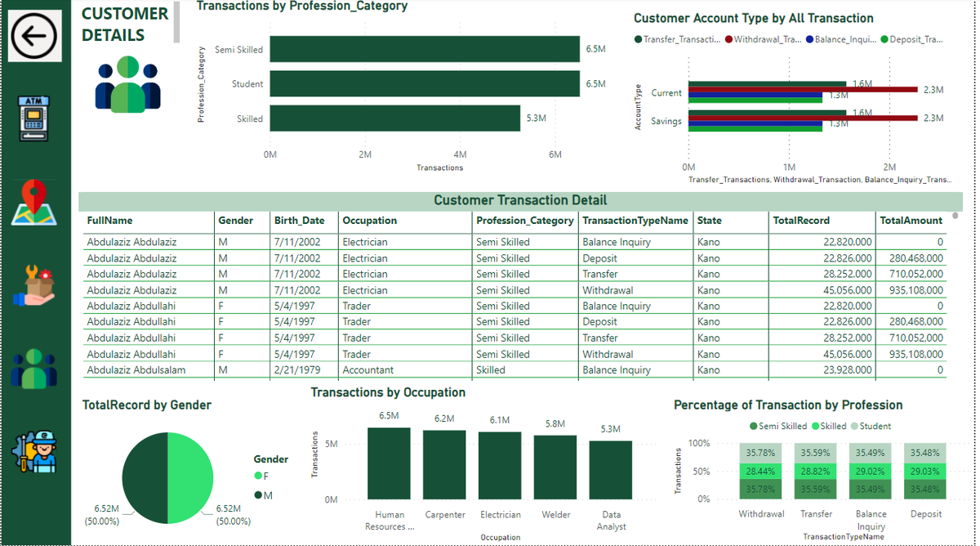Select Student legend in percentage chart

[x=871, y=426]
